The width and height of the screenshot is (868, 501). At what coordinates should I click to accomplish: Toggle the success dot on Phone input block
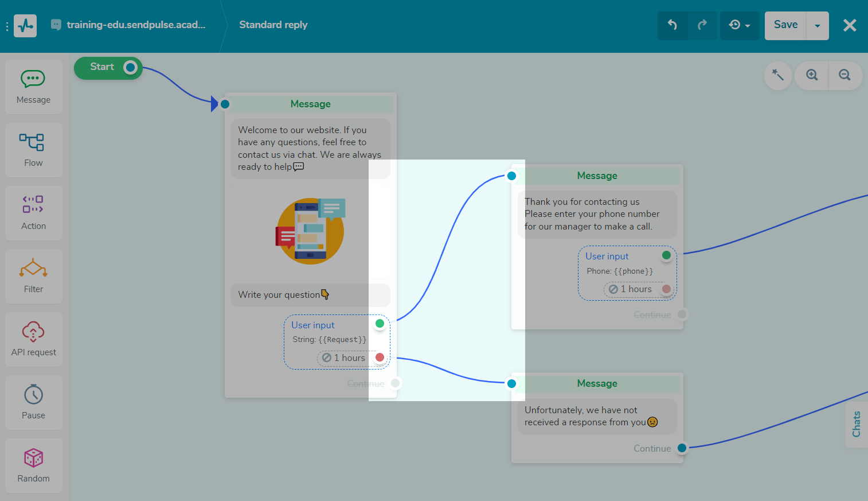point(666,254)
